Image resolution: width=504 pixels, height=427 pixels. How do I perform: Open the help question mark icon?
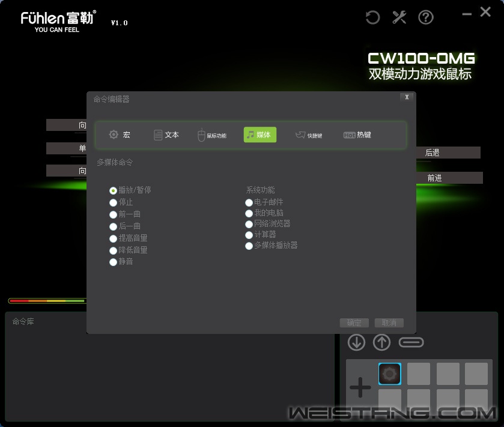[426, 17]
